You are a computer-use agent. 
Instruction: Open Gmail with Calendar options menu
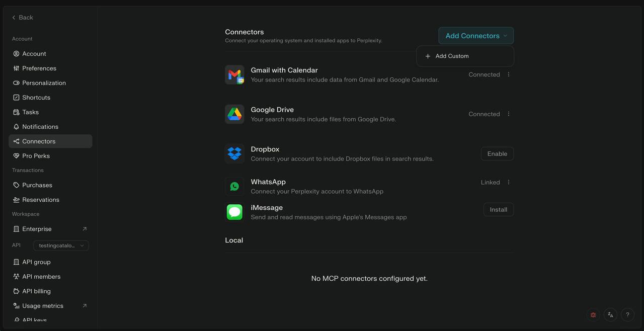(x=509, y=74)
